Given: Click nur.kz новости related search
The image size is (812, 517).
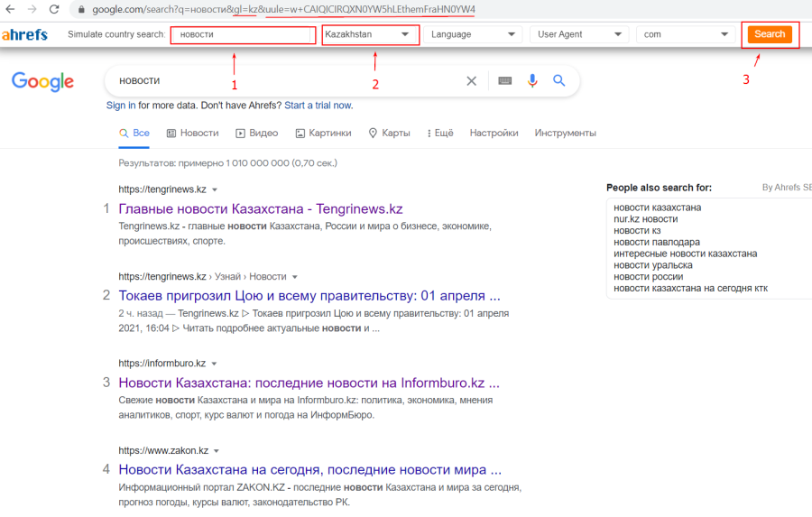Looking at the screenshot, I should click(x=646, y=219).
